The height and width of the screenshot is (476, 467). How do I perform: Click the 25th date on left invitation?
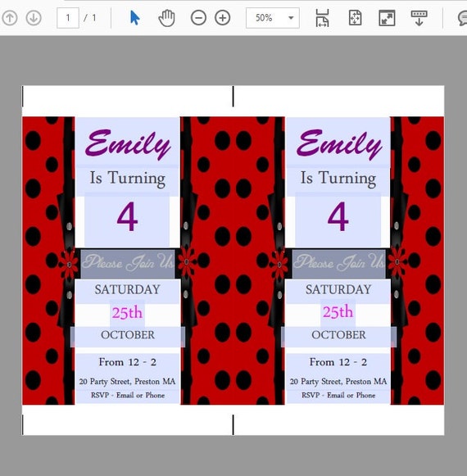tap(127, 313)
